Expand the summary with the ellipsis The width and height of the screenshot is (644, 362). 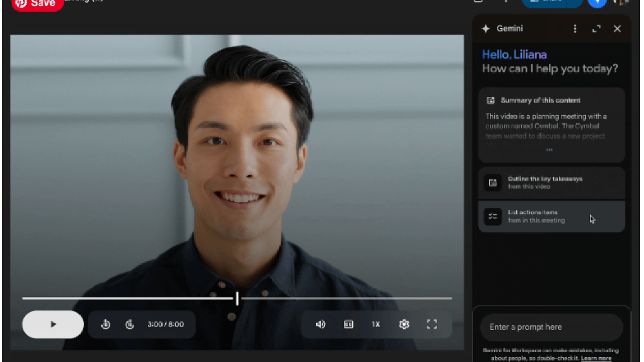coord(549,150)
